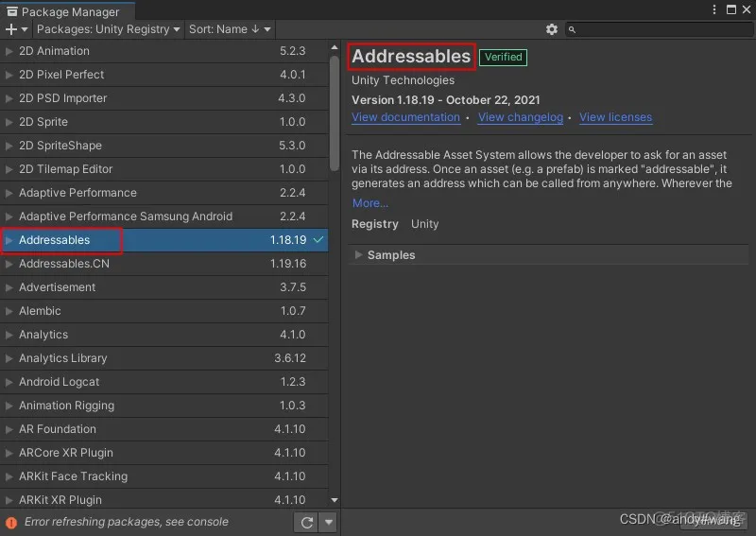Select the 2D Sprite package
This screenshot has height=536, width=756.
163,122
